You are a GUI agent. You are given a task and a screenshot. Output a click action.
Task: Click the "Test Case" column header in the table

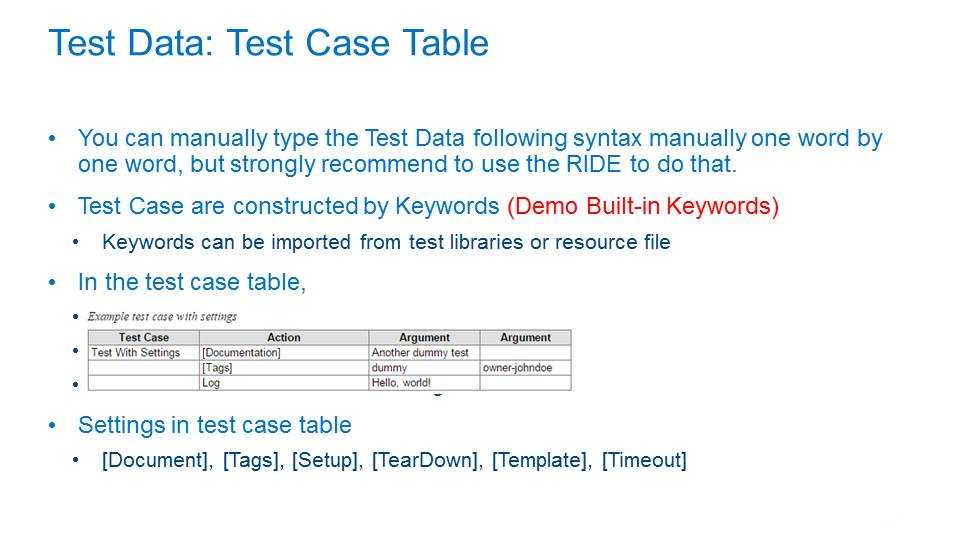pos(143,338)
